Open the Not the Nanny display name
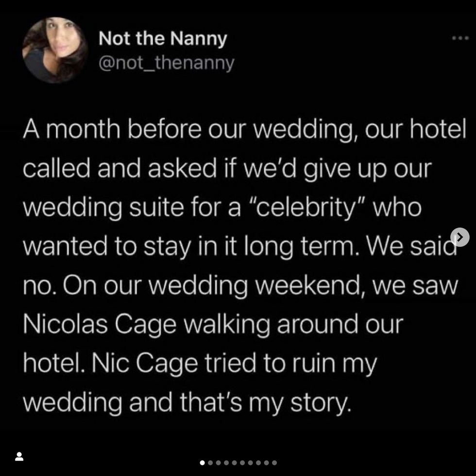This screenshot has width=476, height=476. coord(163,39)
